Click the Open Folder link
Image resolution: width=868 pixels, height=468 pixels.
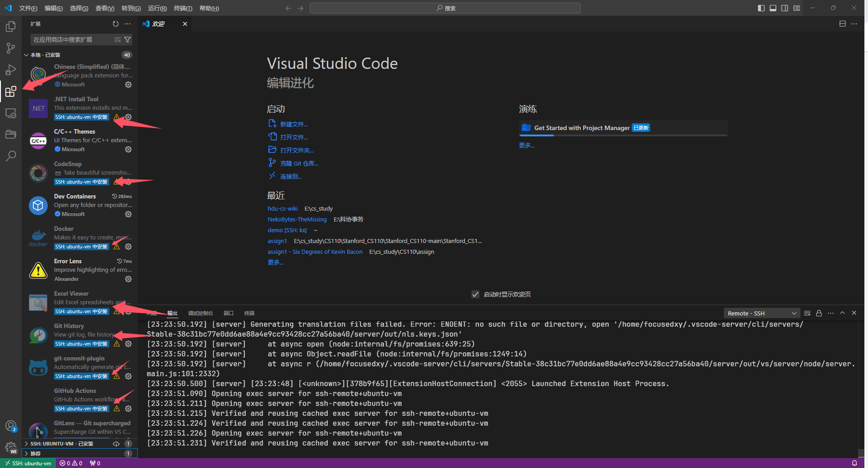[297, 150]
